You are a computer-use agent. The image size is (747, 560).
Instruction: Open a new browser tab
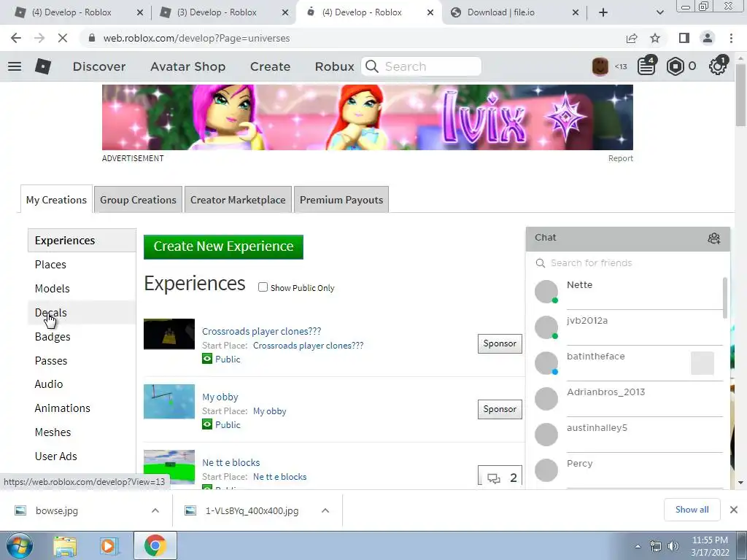pyautogui.click(x=603, y=12)
